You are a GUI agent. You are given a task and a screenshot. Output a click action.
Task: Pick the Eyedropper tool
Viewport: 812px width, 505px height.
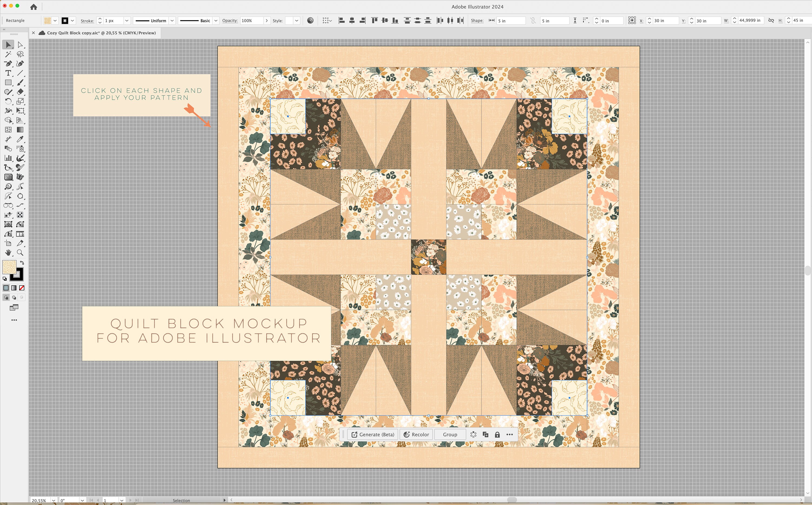pos(20,139)
